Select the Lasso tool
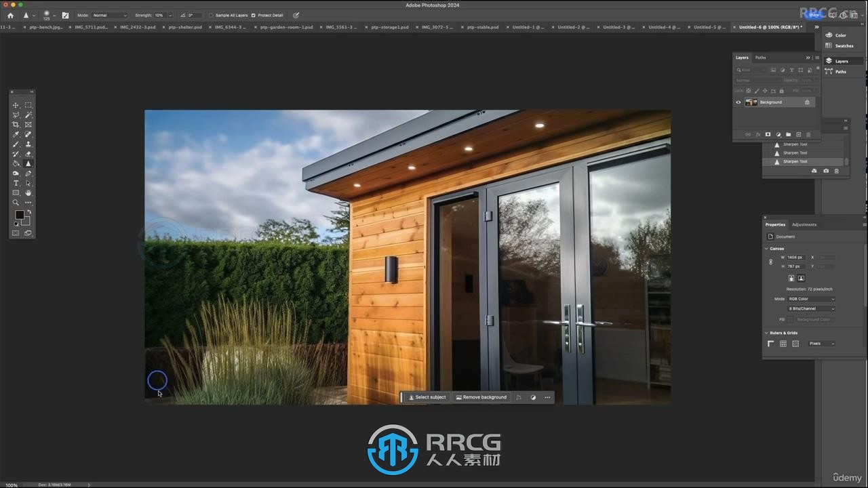This screenshot has width=868, height=488. pos(16,115)
